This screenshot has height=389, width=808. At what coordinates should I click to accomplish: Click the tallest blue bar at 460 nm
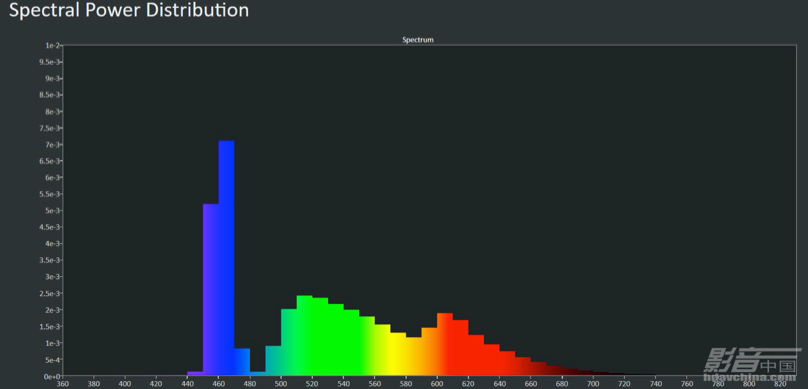226,258
